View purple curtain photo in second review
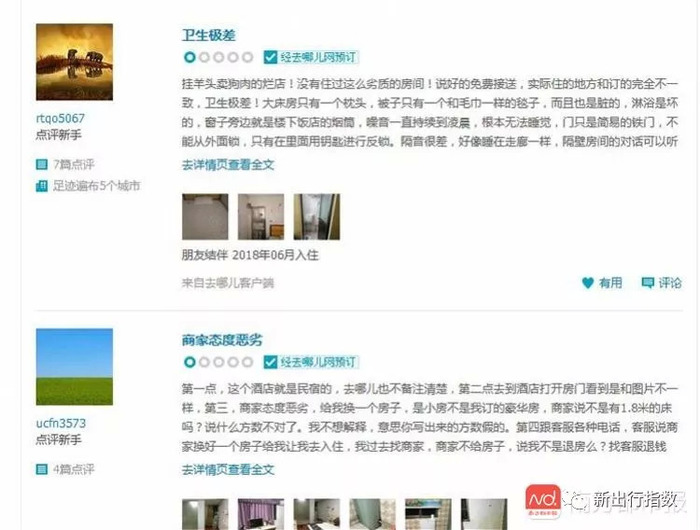Viewport: 700px width, 530px height. (261, 514)
